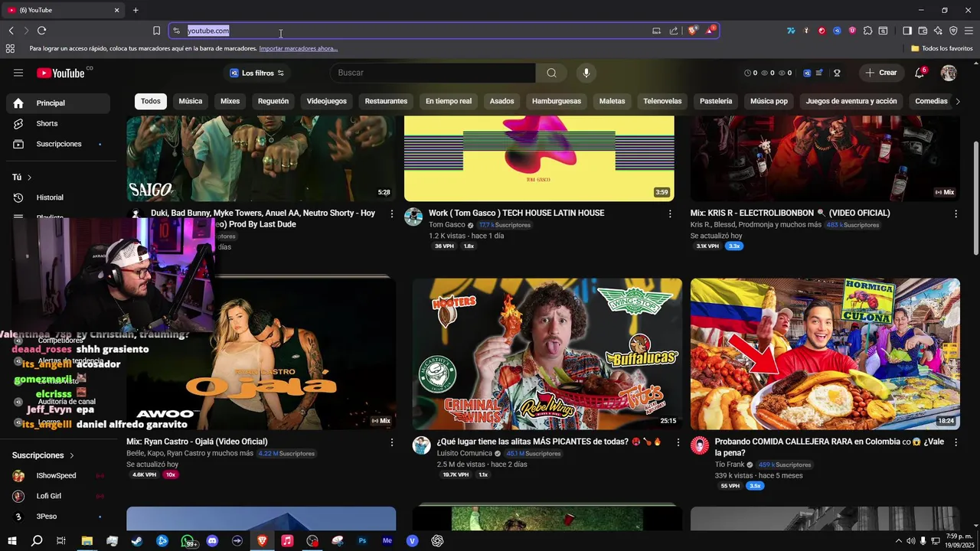Viewport: 980px width, 551px height.
Task: Toggle the browser sidebar panel
Action: tap(907, 31)
